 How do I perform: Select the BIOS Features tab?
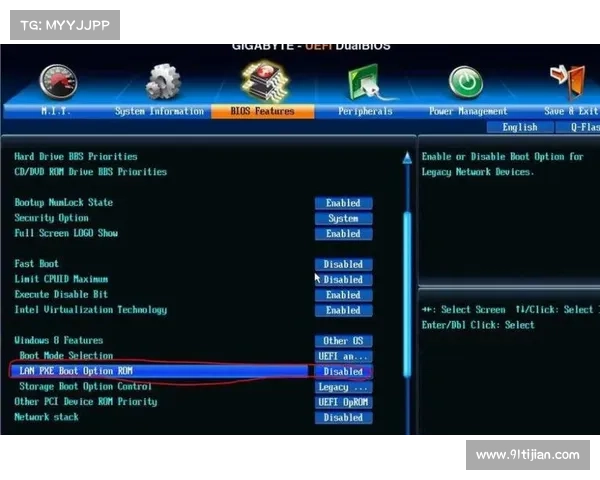click(x=262, y=111)
